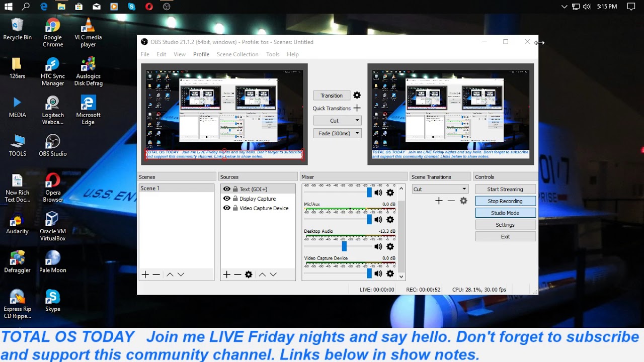Open Scene Transitions Cut combo box
The height and width of the screenshot is (362, 644).
click(x=440, y=189)
